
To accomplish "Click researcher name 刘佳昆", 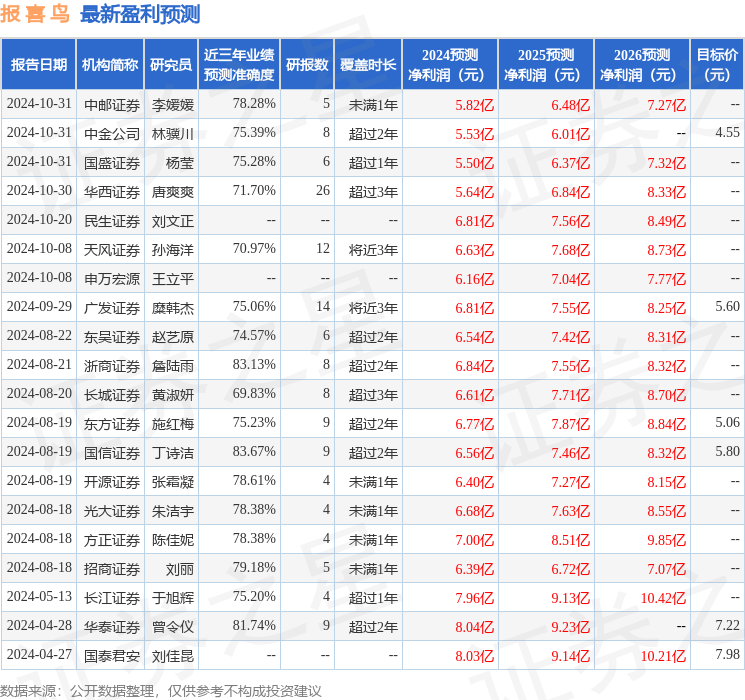I will (173, 656).
